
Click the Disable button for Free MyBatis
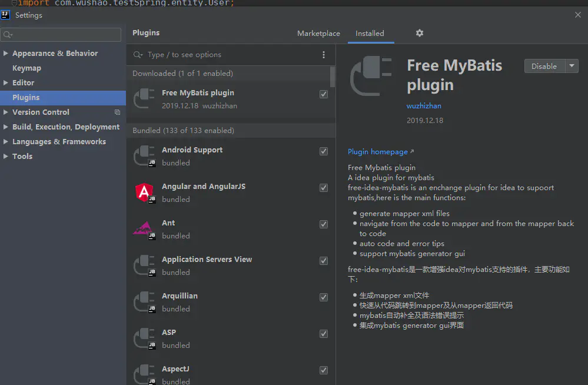[x=544, y=66]
